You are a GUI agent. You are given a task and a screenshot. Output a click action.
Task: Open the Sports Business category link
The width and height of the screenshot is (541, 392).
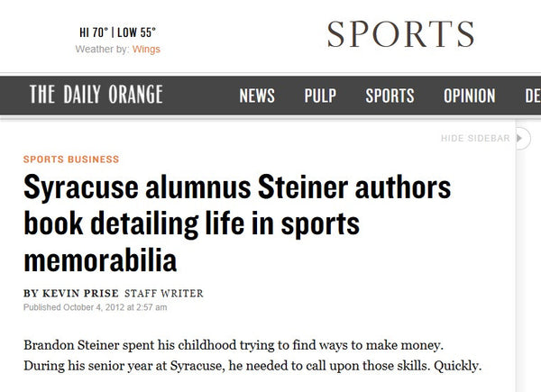coord(71,160)
